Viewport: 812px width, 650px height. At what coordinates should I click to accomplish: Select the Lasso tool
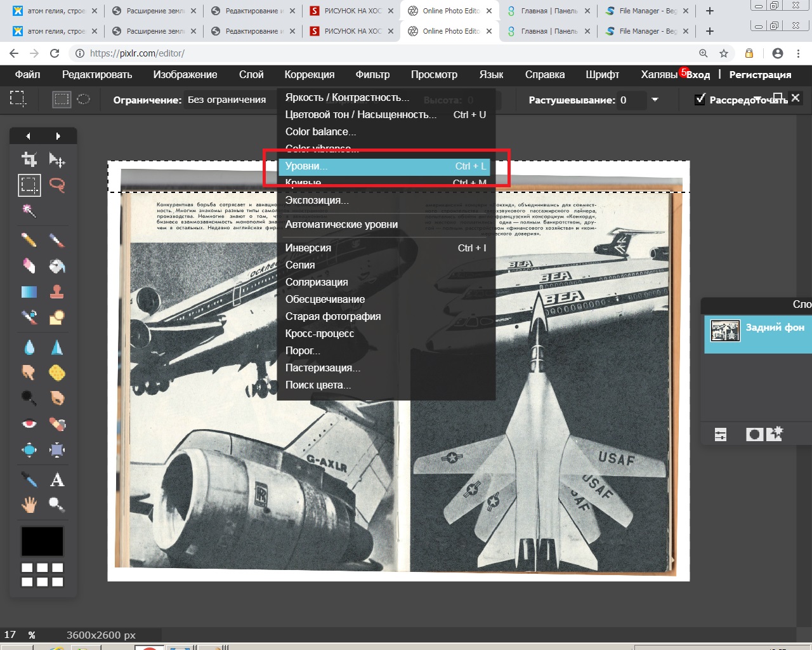tap(57, 185)
